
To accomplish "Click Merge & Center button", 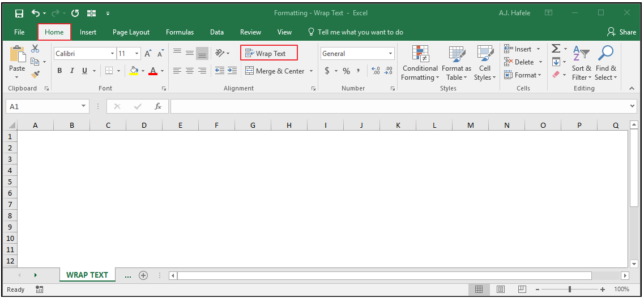I will click(274, 71).
